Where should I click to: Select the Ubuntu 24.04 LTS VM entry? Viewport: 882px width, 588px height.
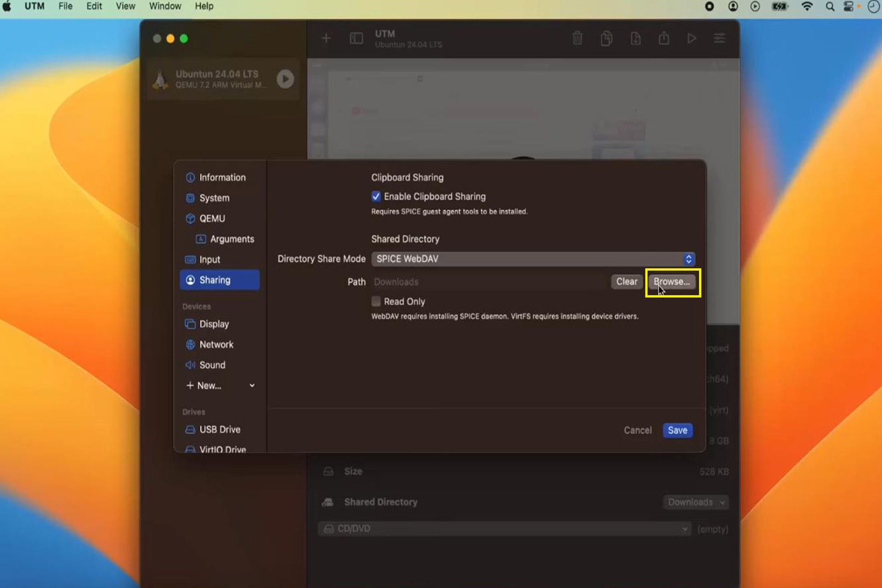(224, 79)
